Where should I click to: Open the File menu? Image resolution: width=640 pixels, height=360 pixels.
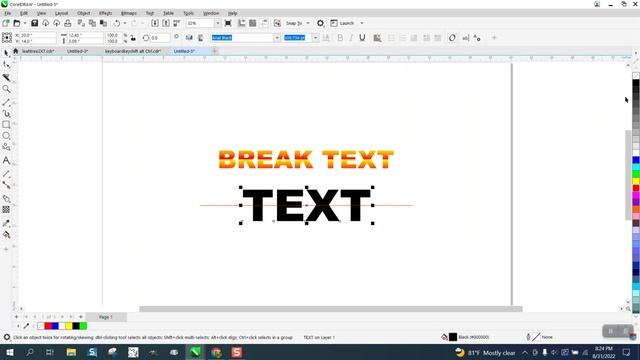click(x=7, y=13)
